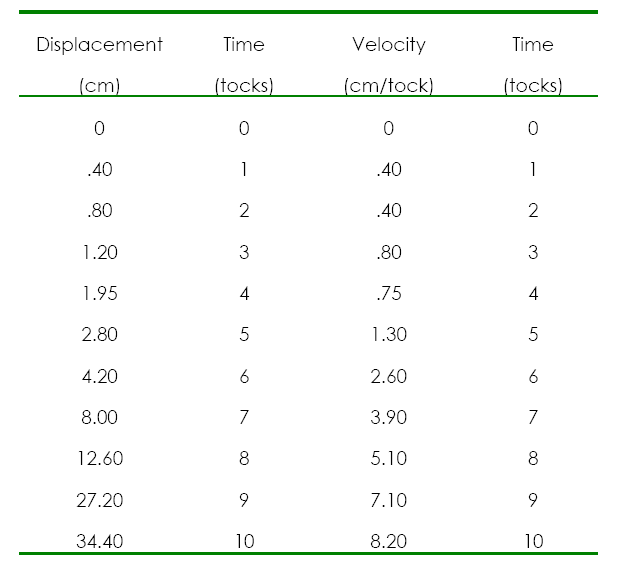This screenshot has width=619, height=570.
Task: Click the last Time column header
Action: click(x=533, y=44)
